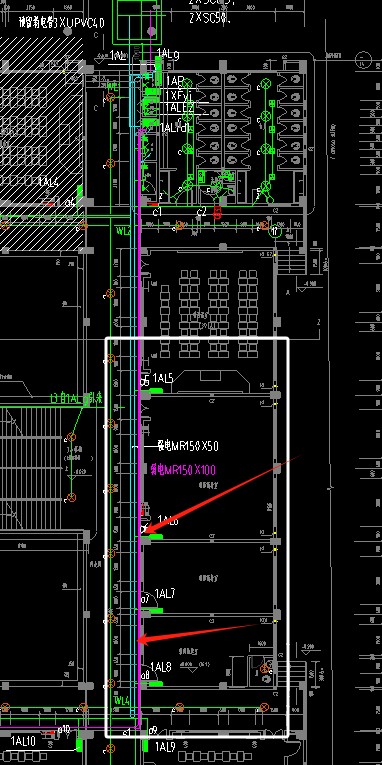Select the green 1AL10 distribution box symbol

click(x=79, y=745)
